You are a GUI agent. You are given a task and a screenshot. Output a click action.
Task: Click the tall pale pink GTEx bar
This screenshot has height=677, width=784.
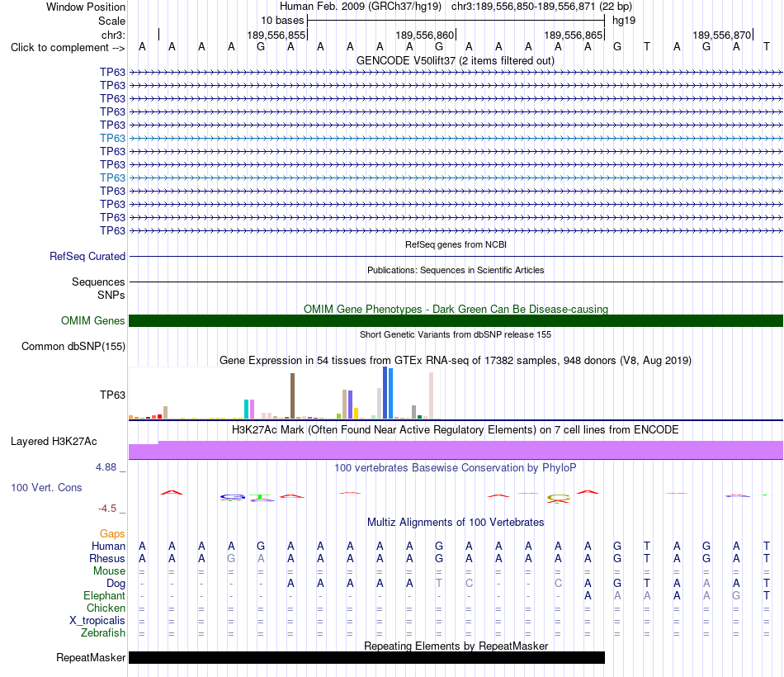point(431,395)
